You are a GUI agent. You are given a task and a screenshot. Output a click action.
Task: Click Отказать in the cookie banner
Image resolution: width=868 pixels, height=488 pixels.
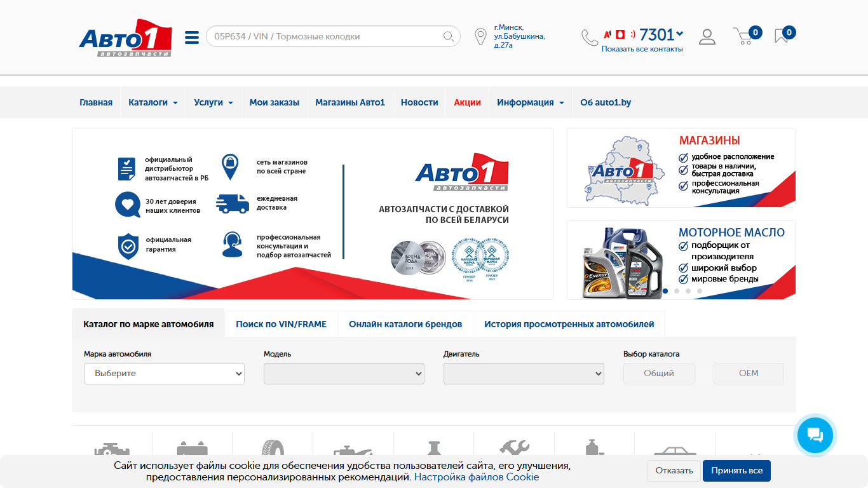(674, 471)
